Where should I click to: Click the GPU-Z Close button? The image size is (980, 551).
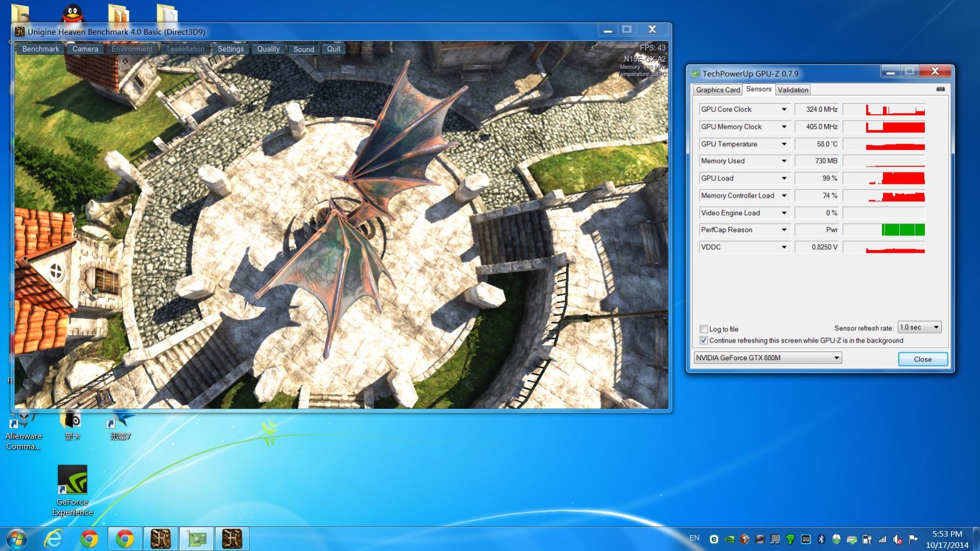coord(923,359)
